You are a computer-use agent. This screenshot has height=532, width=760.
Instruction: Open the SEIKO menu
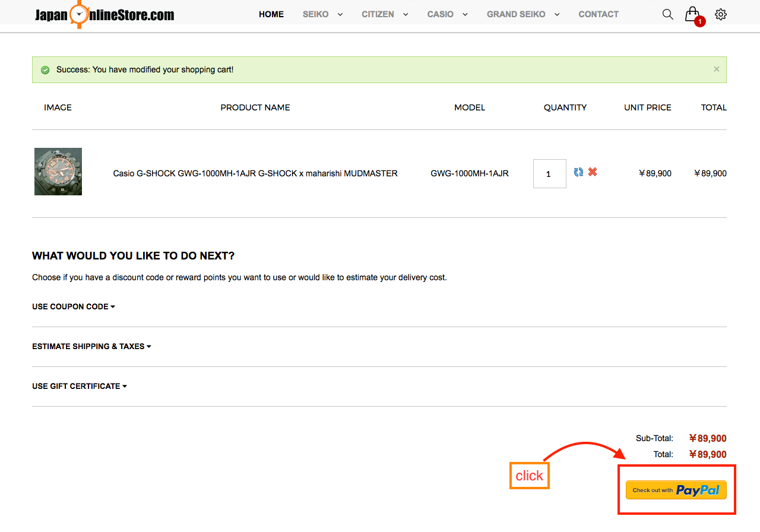tap(315, 14)
